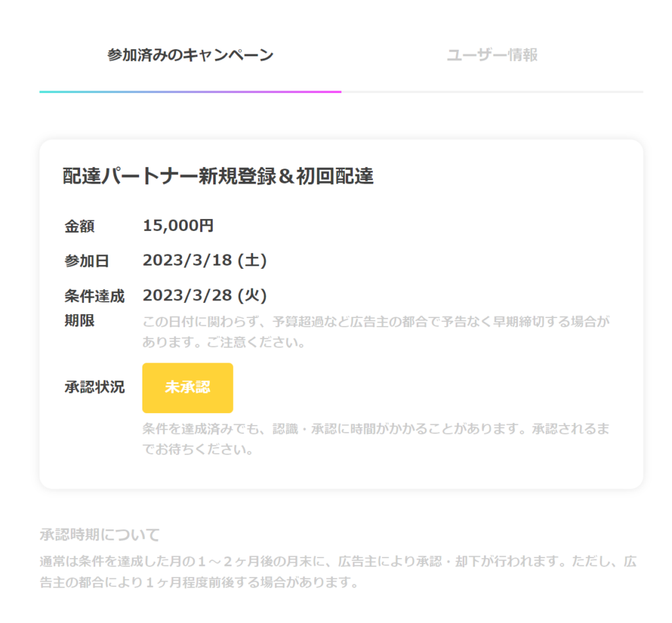Image resolution: width=672 pixels, height=623 pixels.
Task: Click the 15,000円 amount value
Action: point(178,226)
